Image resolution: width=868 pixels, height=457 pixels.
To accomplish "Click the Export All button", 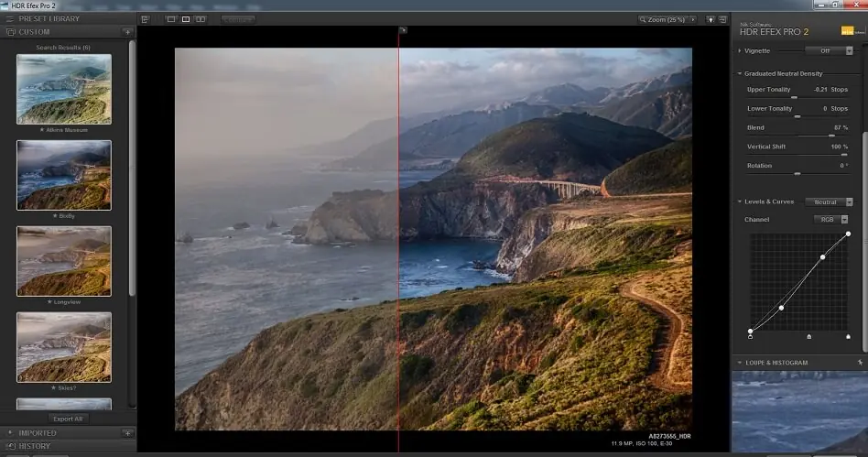I will pos(68,419).
